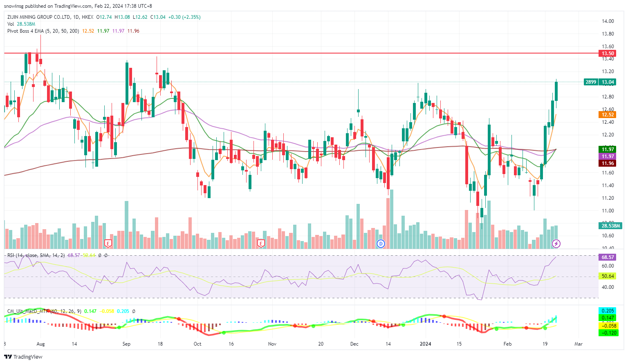Click the 2899 countdown label beside price
The height and width of the screenshot is (364, 628).
[x=591, y=82]
